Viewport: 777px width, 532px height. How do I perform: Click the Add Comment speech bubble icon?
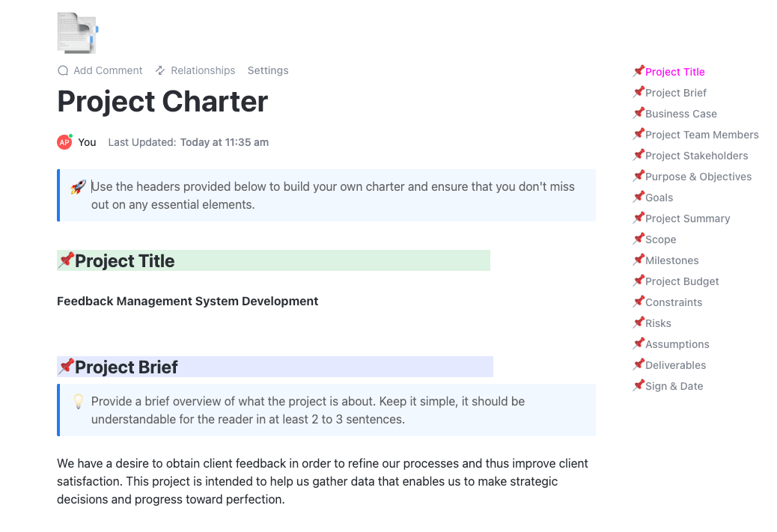(x=63, y=70)
